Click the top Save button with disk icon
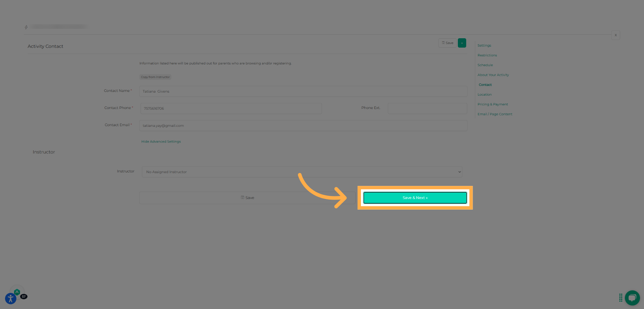644x309 pixels. (x=447, y=43)
